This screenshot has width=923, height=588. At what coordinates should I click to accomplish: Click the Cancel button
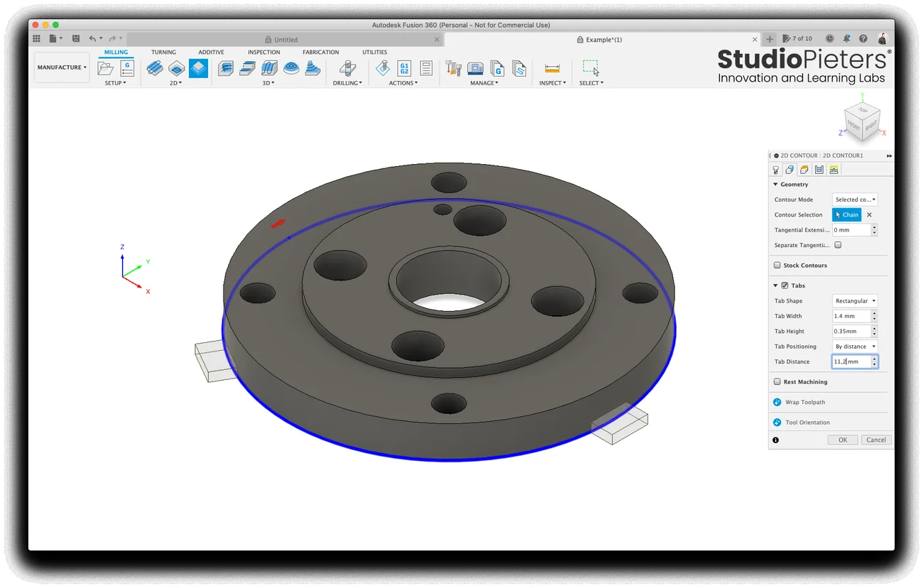(876, 440)
